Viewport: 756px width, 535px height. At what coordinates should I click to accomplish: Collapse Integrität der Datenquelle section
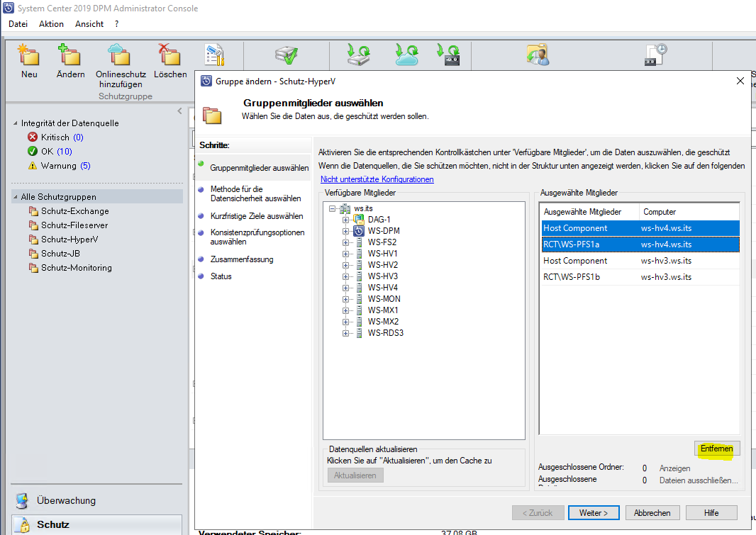tap(16, 123)
